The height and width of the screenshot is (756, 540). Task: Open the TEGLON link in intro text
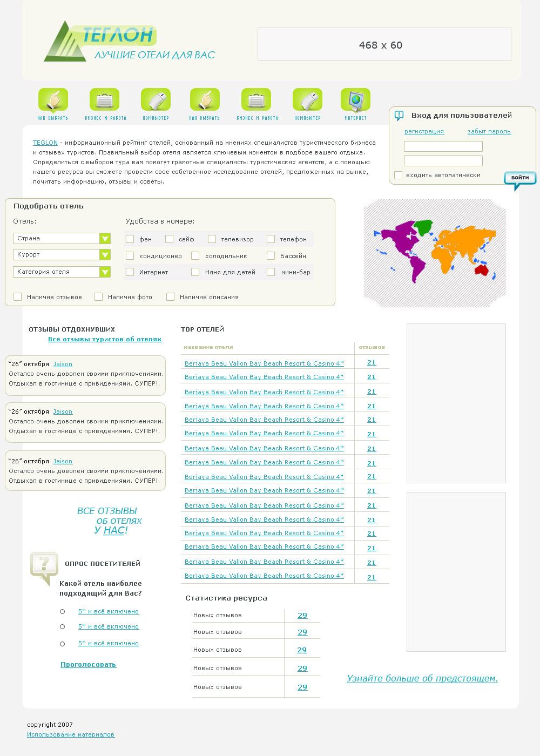(x=45, y=143)
